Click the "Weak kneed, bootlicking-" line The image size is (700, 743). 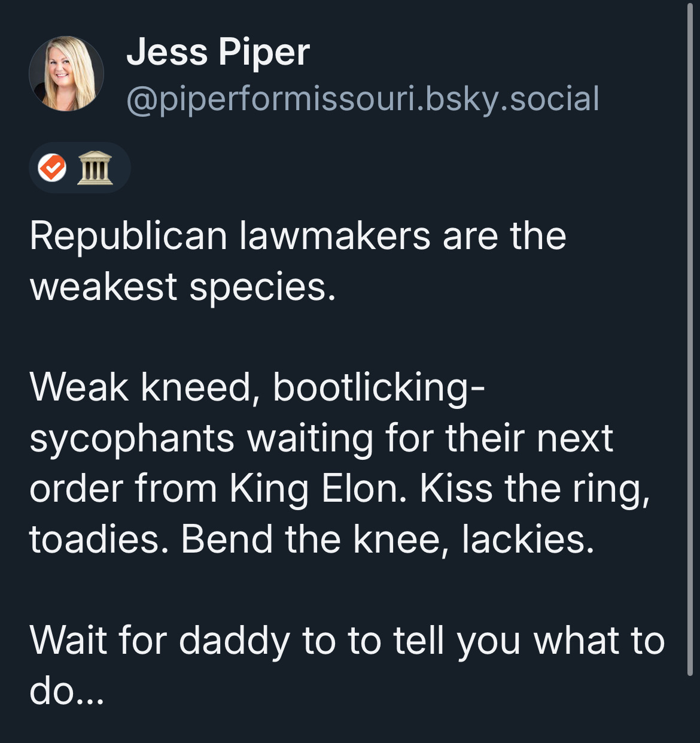(257, 387)
